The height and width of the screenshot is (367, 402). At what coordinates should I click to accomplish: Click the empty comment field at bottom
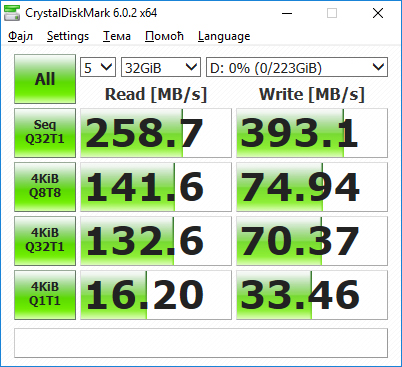[x=201, y=343]
